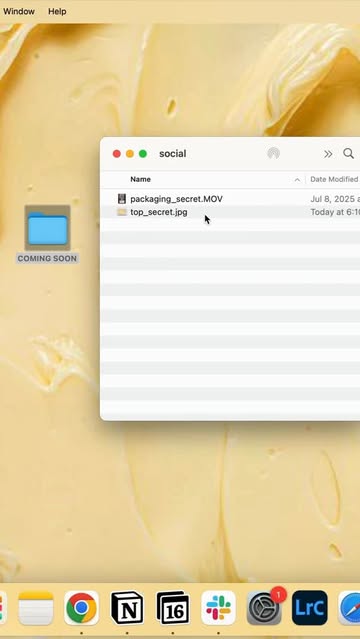
Task: Close the social Finder window
Action: pyautogui.click(x=117, y=154)
